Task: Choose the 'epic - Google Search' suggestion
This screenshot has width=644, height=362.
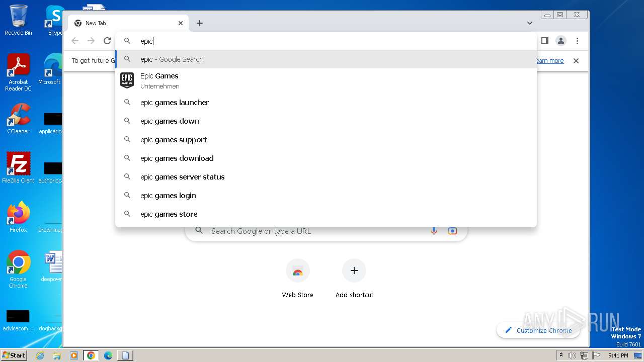Action: point(326,59)
